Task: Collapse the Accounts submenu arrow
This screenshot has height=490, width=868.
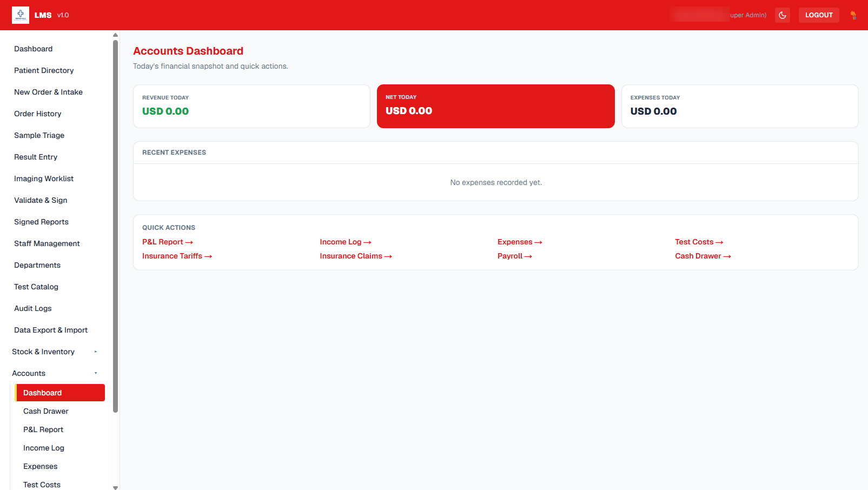Action: [x=96, y=373]
